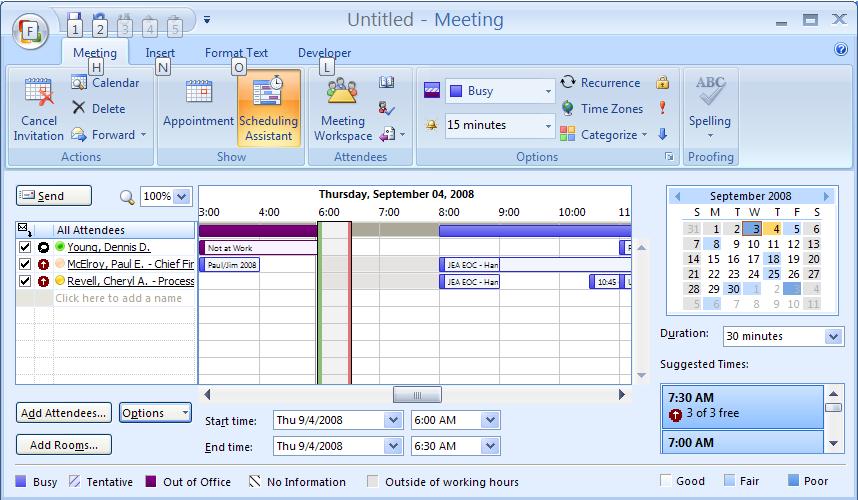Viewport: 858px width, 500px height.
Task: Open Address Book icon in Attendees
Action: 386,83
